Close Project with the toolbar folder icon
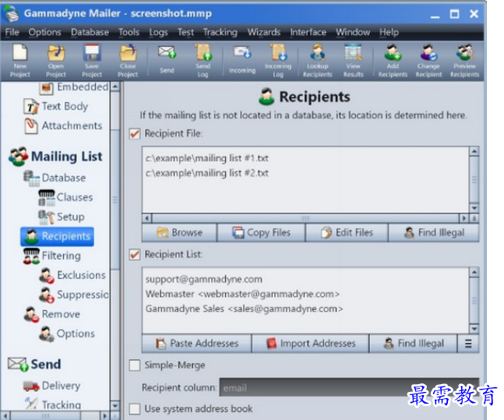This screenshot has width=504, height=420. pos(128,61)
